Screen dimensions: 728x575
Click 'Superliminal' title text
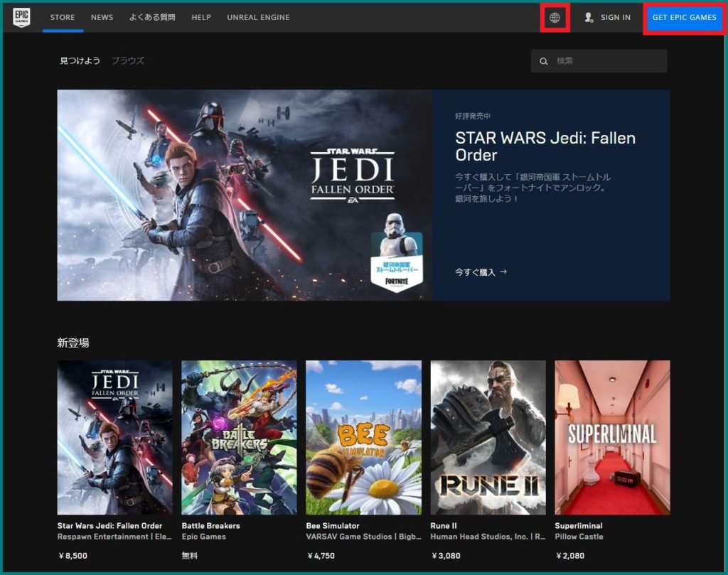(x=579, y=526)
